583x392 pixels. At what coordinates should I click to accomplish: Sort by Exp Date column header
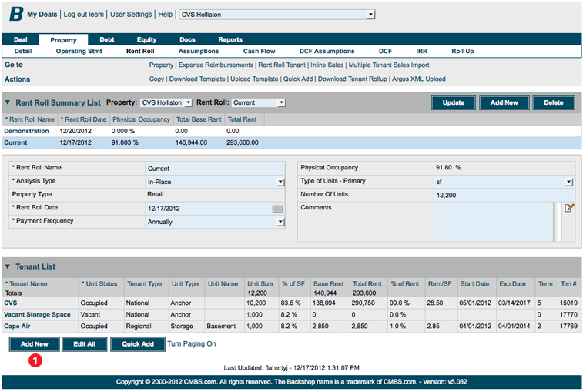512,283
